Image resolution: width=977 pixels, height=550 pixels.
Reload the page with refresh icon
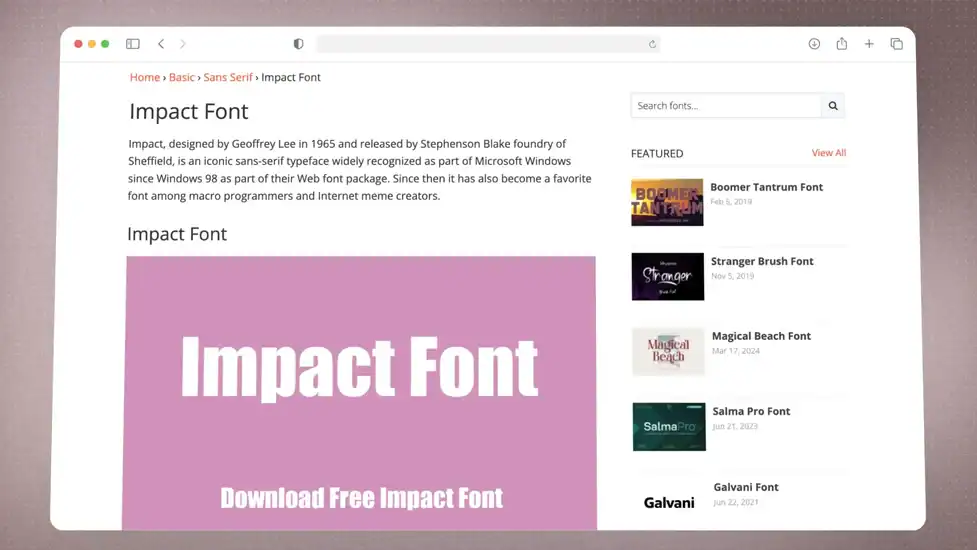pyautogui.click(x=652, y=44)
